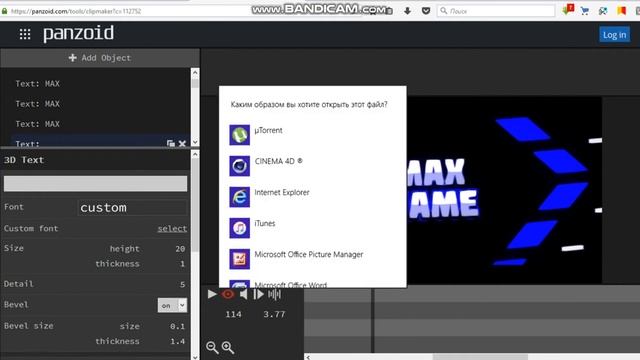This screenshot has width=640, height=360.
Task: Click the site security padlock icon
Action: click(4, 11)
